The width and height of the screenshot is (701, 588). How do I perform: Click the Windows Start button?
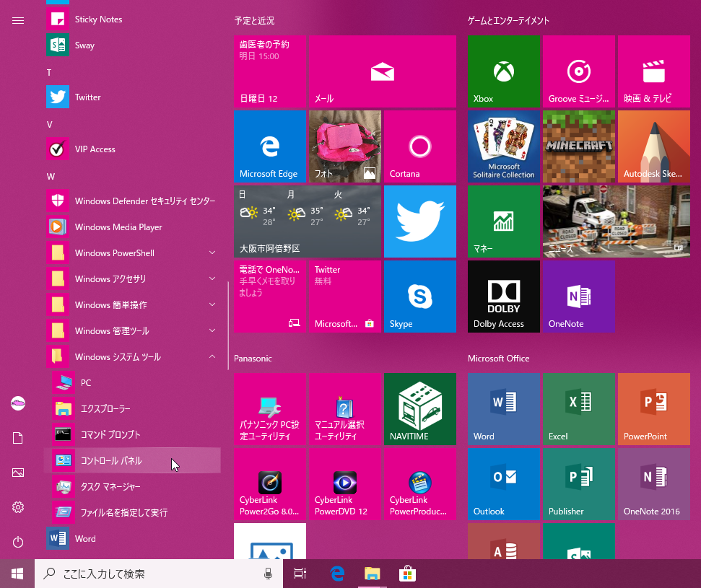pos(17,574)
